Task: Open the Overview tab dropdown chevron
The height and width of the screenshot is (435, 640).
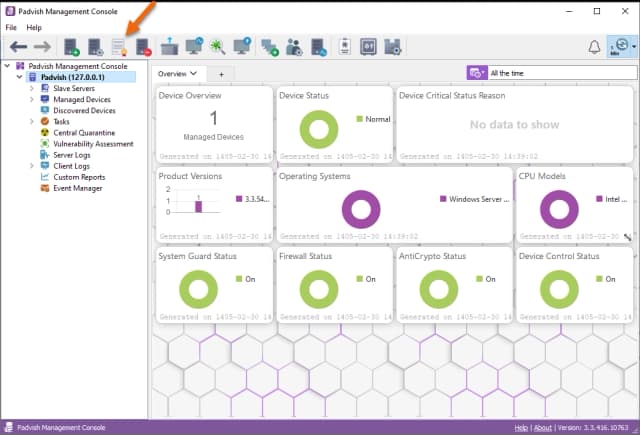Action: coord(193,73)
